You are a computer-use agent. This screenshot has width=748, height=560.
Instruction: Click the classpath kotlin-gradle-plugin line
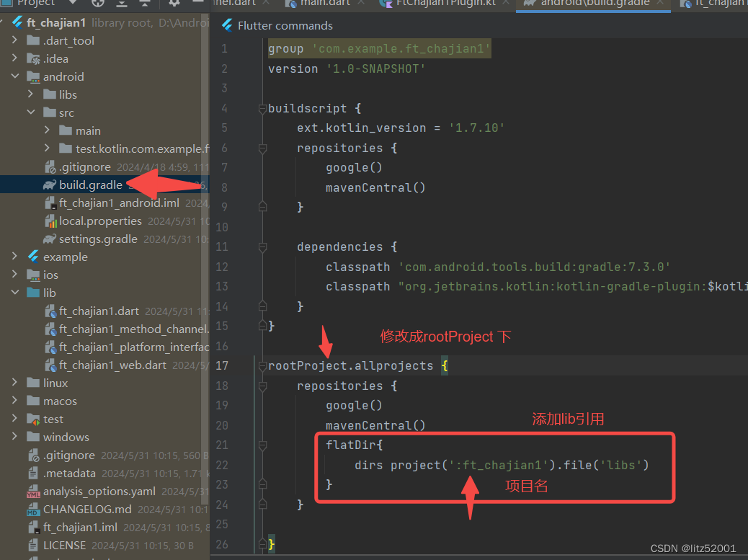[537, 286]
